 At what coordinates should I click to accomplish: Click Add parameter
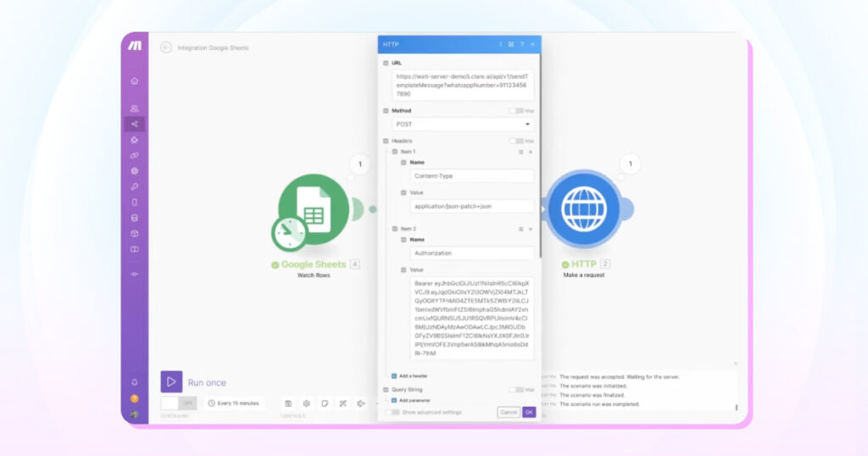point(411,400)
